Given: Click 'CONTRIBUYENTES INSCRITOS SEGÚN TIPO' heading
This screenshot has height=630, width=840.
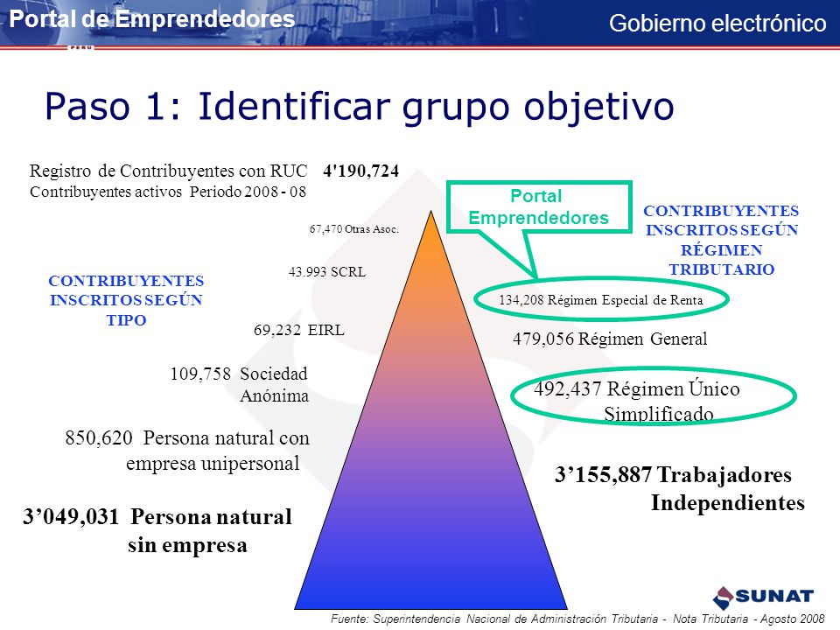Looking at the screenshot, I should pos(126,300).
